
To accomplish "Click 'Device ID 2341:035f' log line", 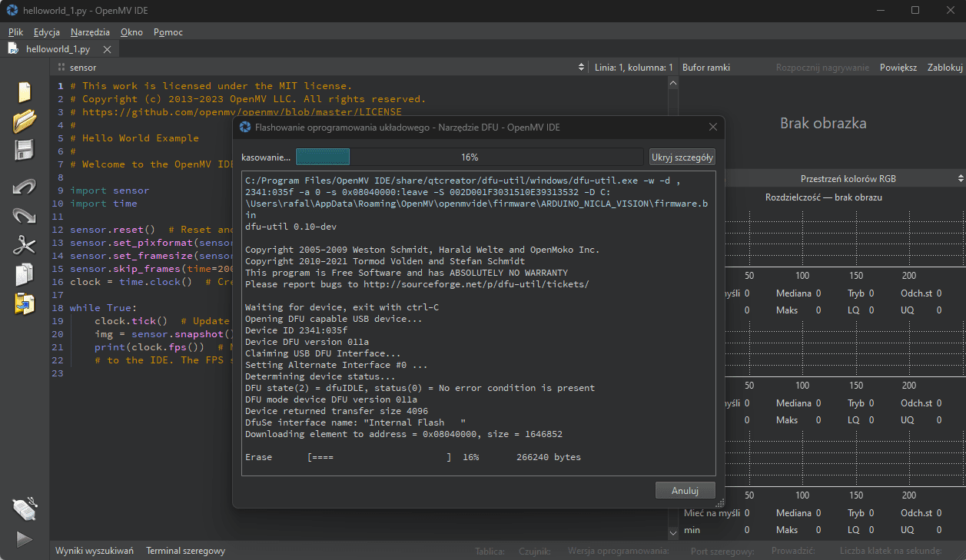I will pyautogui.click(x=296, y=330).
